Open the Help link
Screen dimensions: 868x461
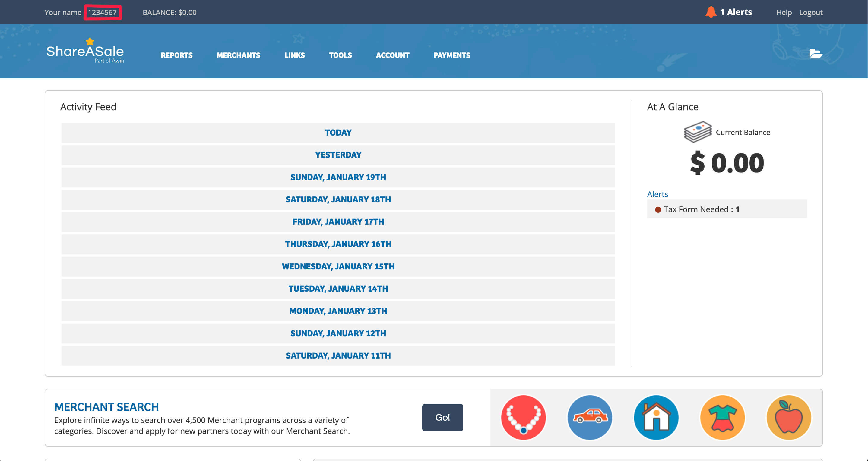click(x=784, y=12)
